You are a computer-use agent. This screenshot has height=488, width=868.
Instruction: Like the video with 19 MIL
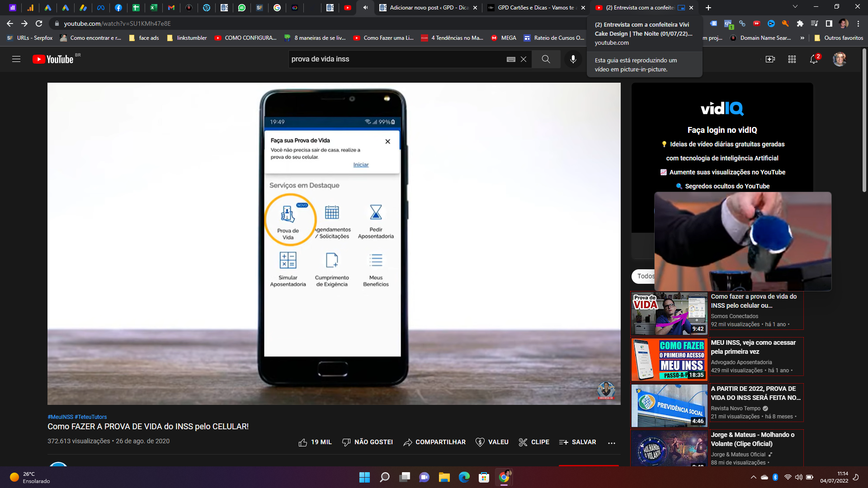click(x=315, y=442)
